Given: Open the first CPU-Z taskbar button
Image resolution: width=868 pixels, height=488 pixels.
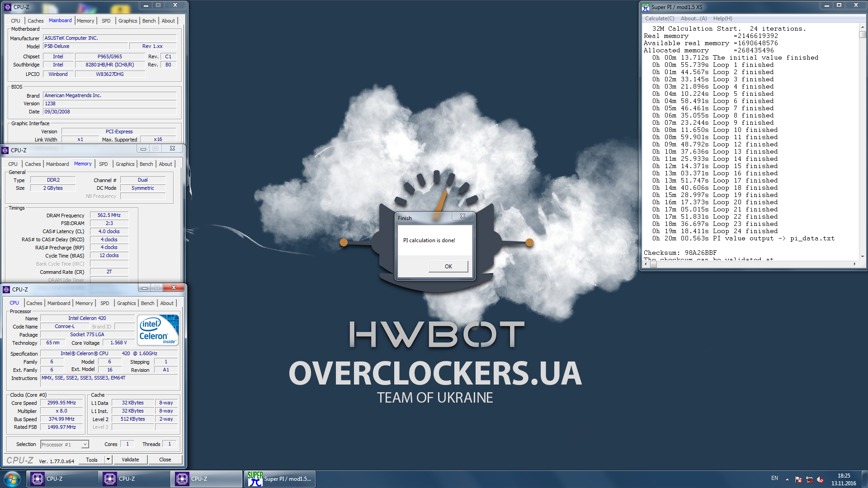Looking at the screenshot, I should (62, 479).
